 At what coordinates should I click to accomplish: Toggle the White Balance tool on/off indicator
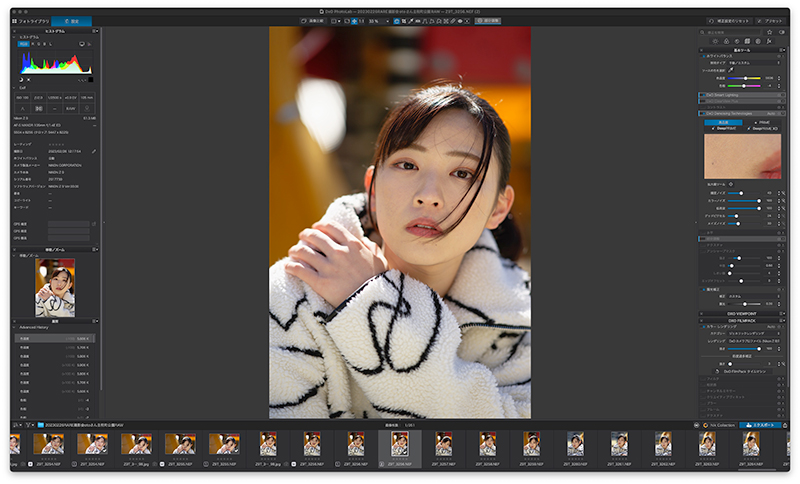pos(703,56)
